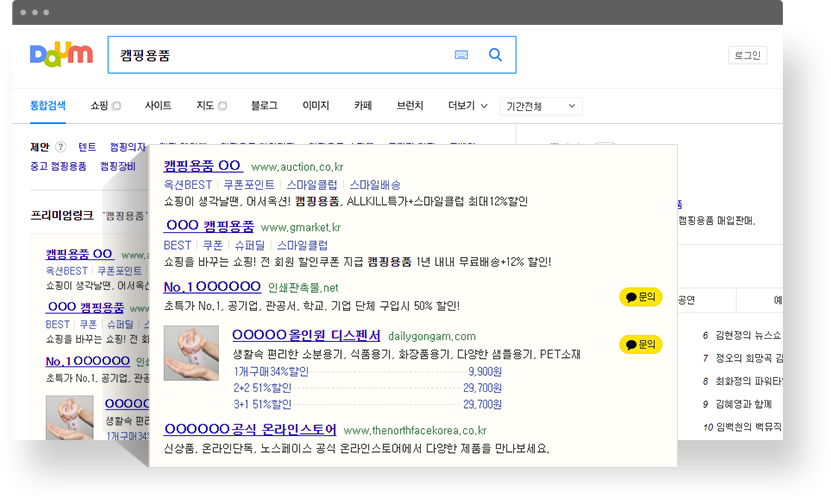Click 쿠폰포인트 sublink in popup
This screenshot has width=831, height=500.
point(249,185)
